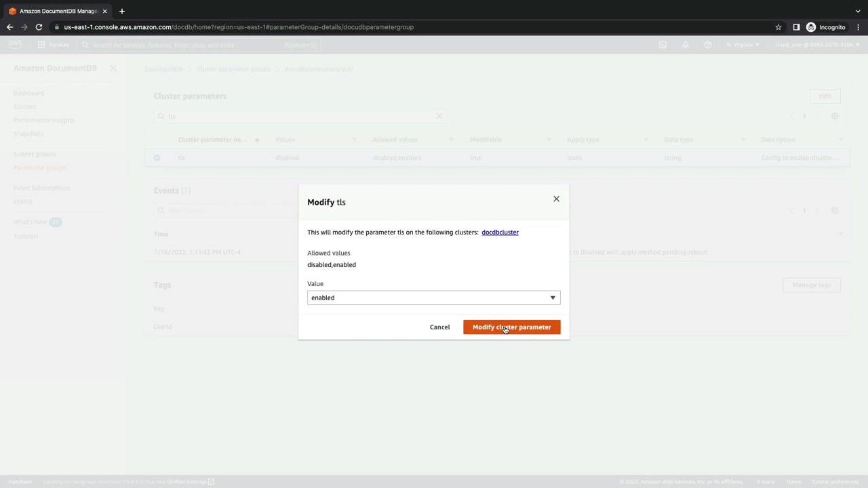
Task: Open Subnet groups in the sidebar
Action: coord(35,154)
